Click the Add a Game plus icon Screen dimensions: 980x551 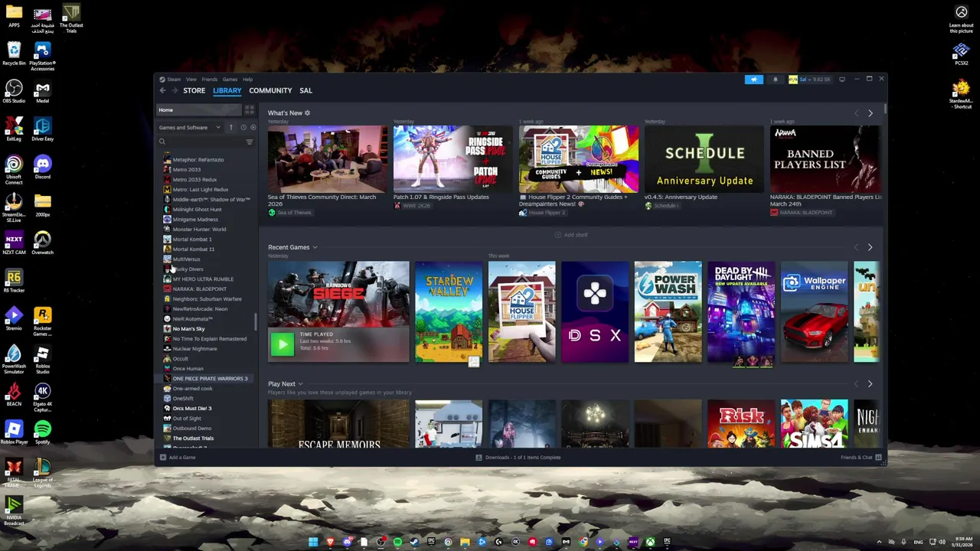162,457
